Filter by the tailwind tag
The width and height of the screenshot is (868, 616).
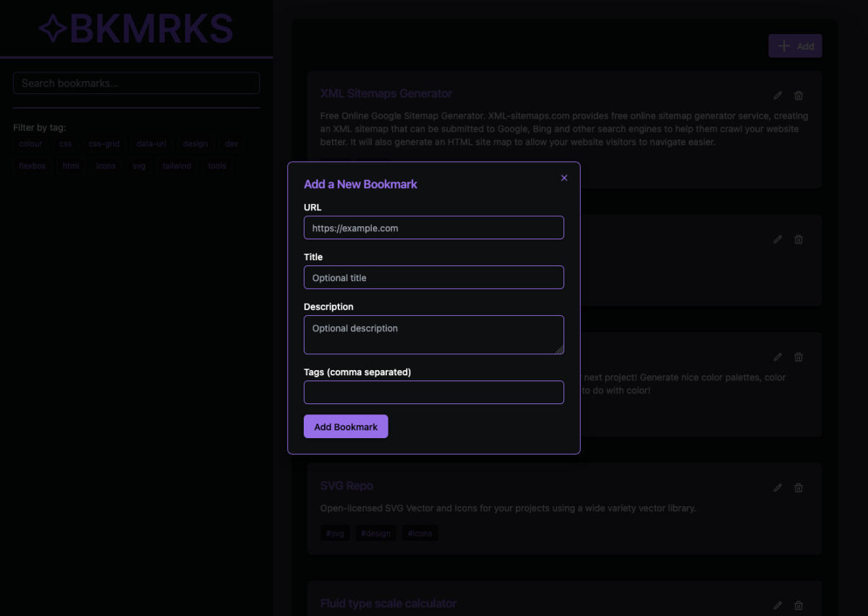pos(176,166)
